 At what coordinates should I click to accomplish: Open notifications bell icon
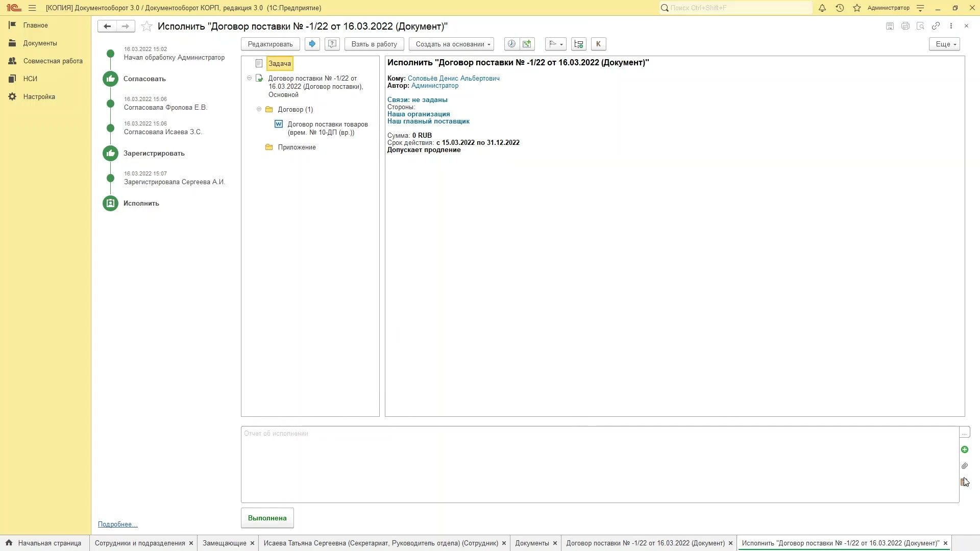(822, 8)
